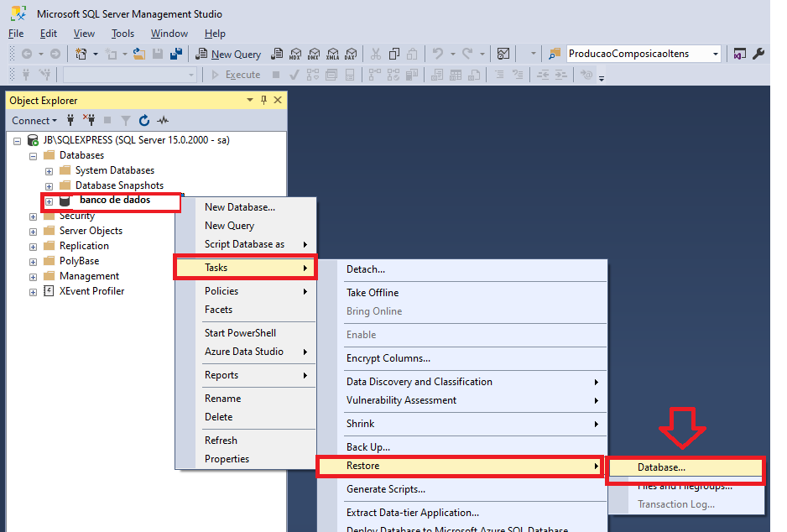Click the Open File folder icon
The height and width of the screenshot is (532, 787).
[x=139, y=54]
